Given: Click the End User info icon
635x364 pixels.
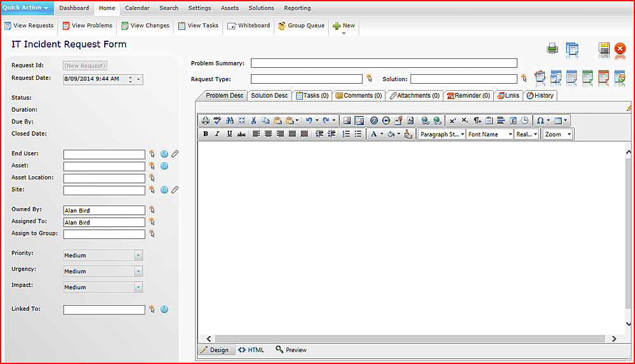Looking at the screenshot, I should [x=164, y=154].
